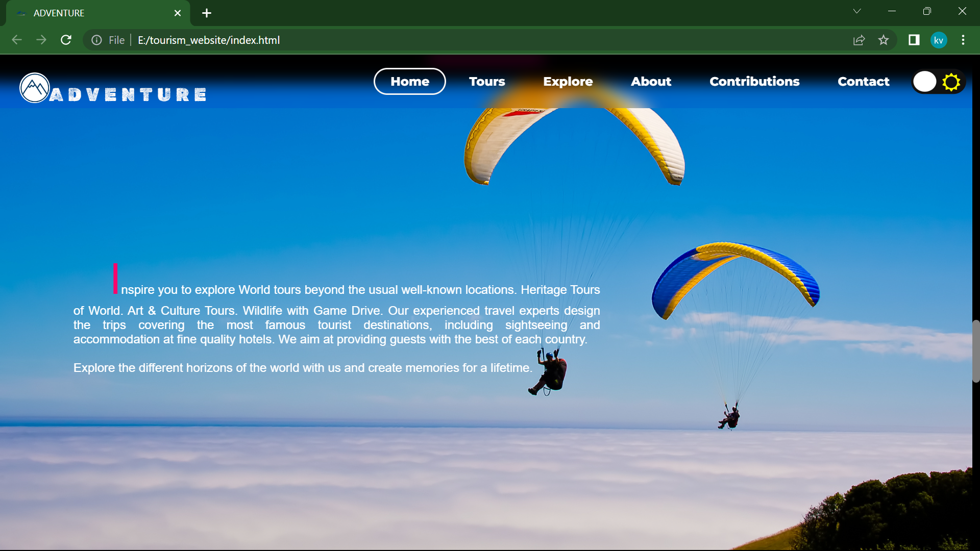Click the ADVENTURE mountain logo
Viewport: 980px width, 551px height.
[x=34, y=87]
